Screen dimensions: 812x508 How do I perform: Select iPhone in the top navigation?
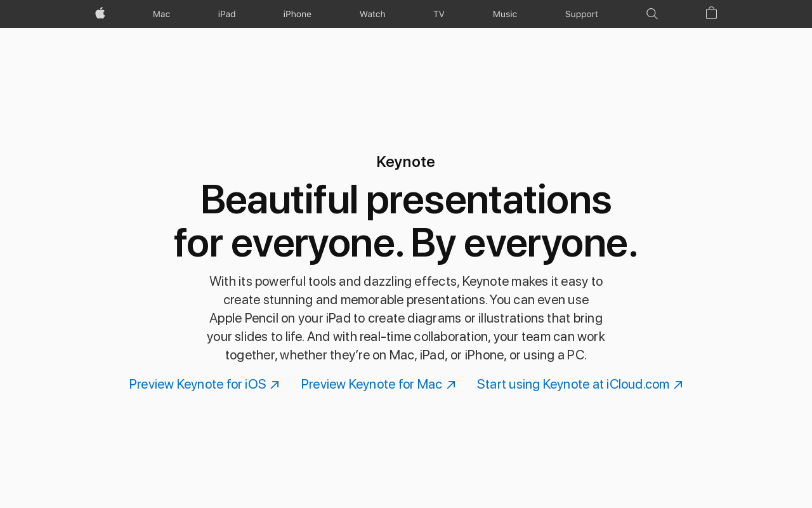297,14
